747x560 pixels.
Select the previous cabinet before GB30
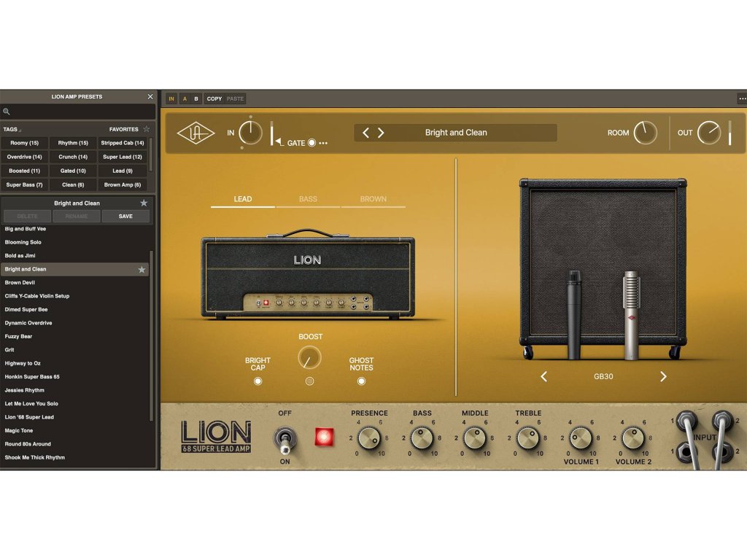(543, 377)
